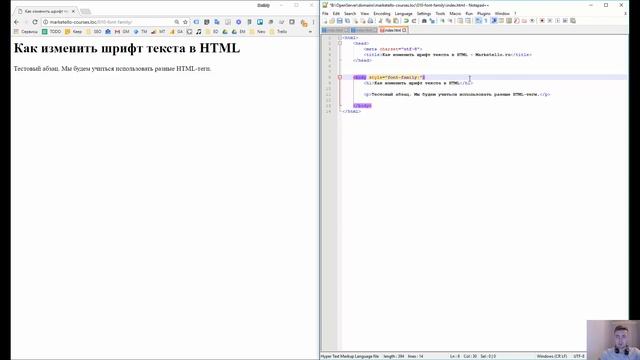The image size is (640, 360).
Task: Save the current file using the toolbar
Action: pyautogui.click(x=340, y=21)
